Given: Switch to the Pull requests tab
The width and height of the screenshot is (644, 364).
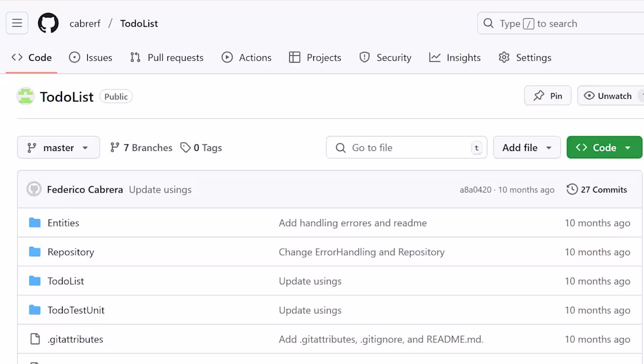Looking at the screenshot, I should pyautogui.click(x=167, y=57).
